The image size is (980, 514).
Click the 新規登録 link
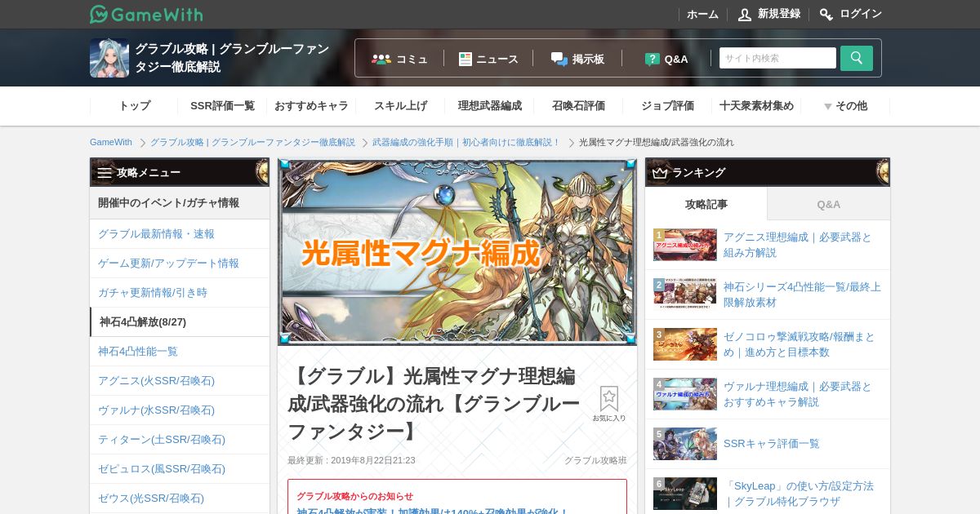pyautogui.click(x=778, y=14)
